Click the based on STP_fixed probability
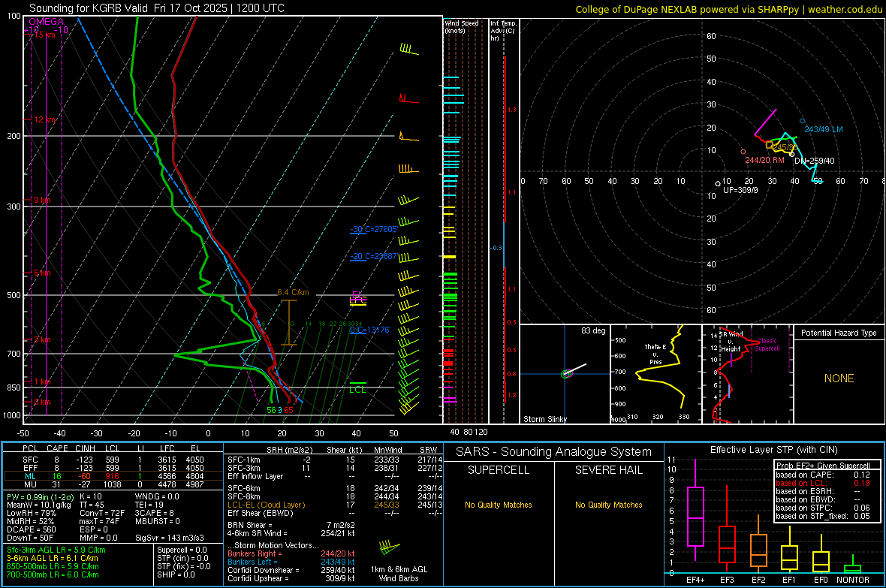The image size is (886, 588). coord(823,516)
